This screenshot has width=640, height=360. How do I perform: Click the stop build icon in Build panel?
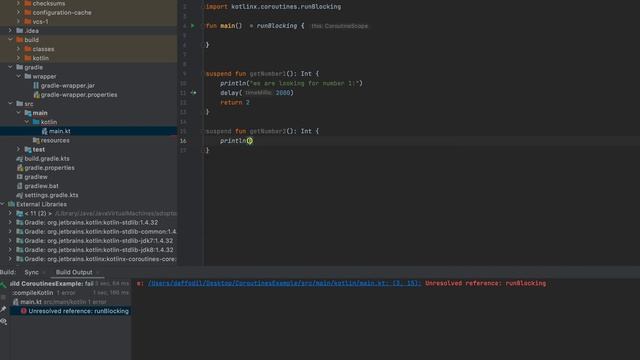(3, 297)
